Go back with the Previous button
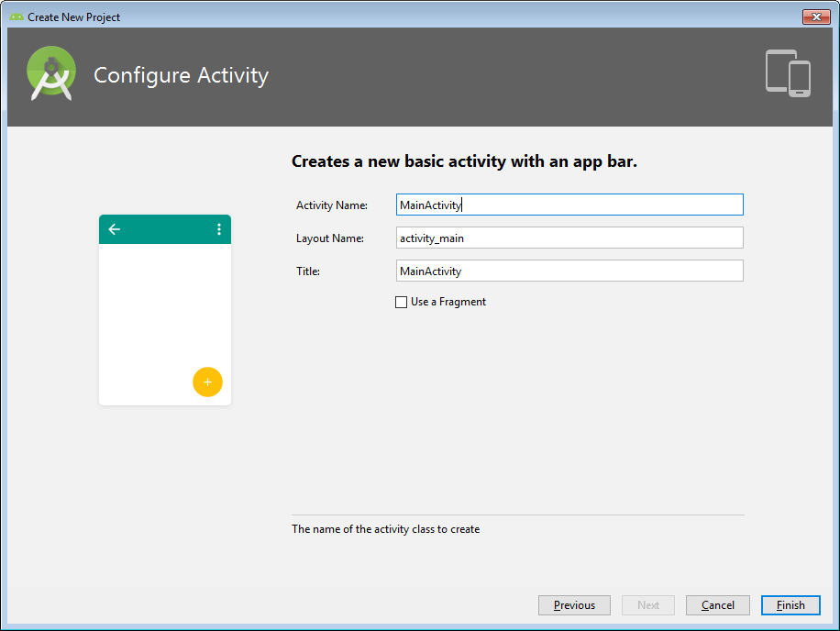This screenshot has height=631, width=840. 574,605
